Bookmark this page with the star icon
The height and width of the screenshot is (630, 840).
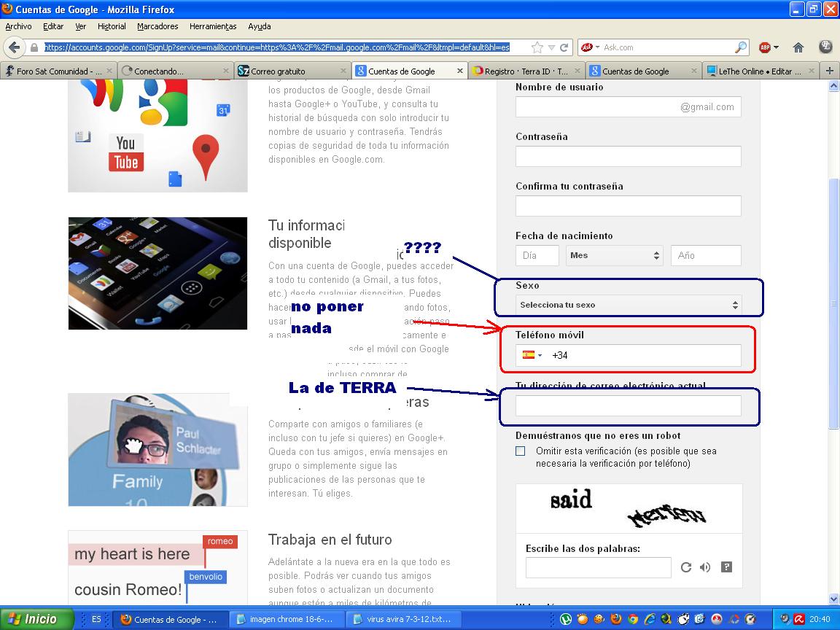point(537,47)
